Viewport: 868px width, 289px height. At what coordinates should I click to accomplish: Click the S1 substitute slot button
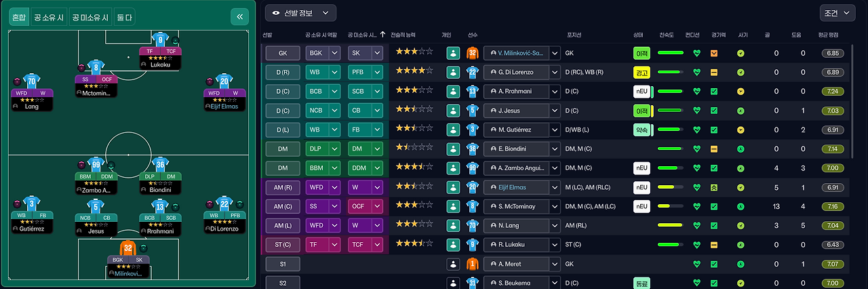[282, 264]
